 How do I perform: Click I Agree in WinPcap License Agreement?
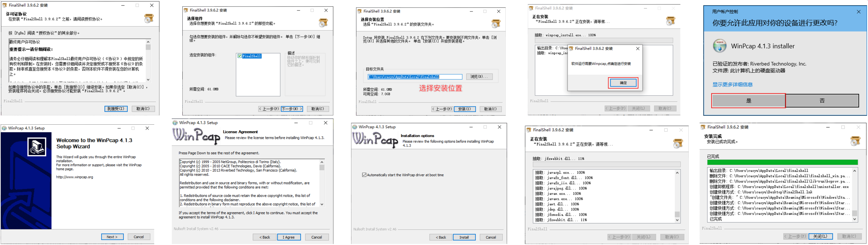point(288,237)
